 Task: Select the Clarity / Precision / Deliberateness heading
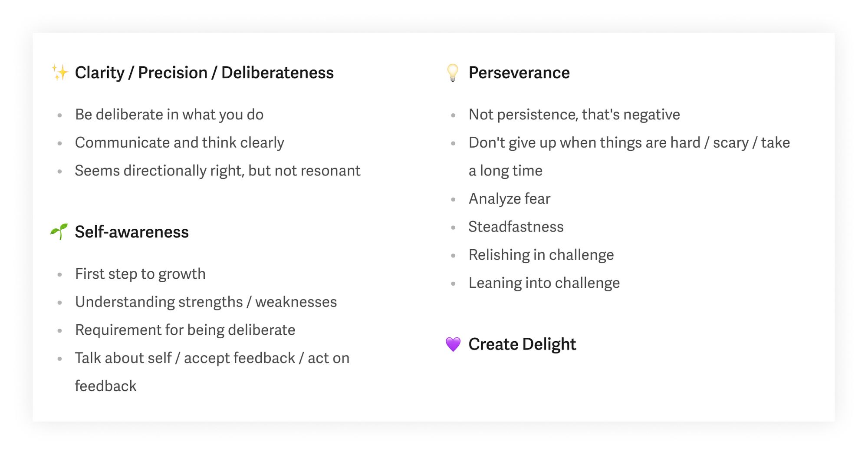click(x=204, y=73)
